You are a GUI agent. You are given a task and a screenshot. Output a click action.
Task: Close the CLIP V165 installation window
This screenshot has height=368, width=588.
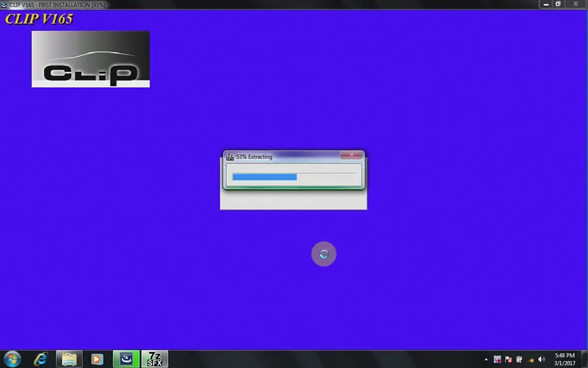(576, 4)
